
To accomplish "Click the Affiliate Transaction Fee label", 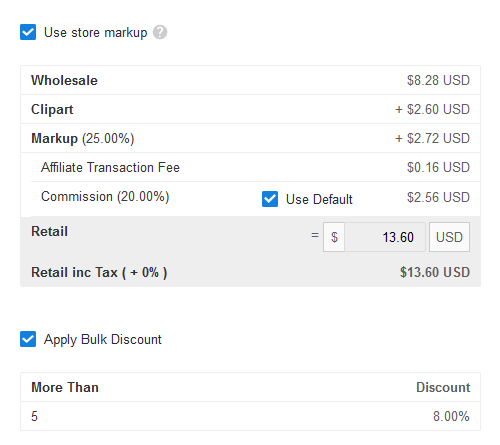I will click(x=110, y=167).
